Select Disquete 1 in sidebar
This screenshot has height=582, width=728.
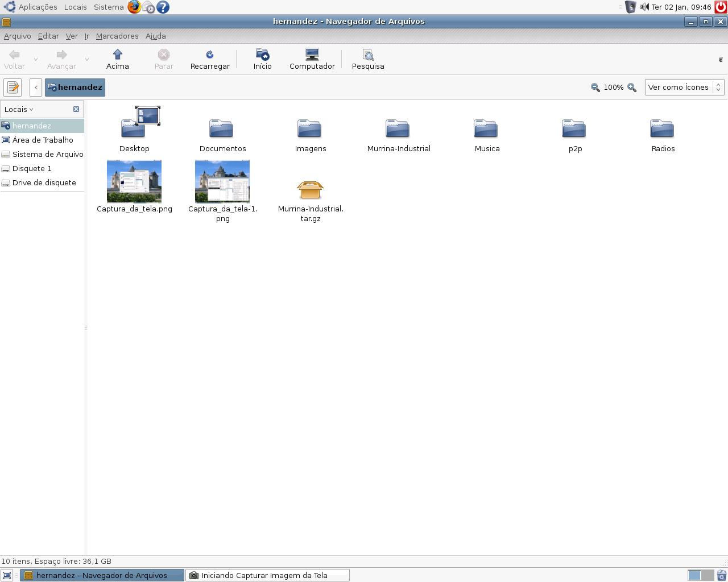42,168
